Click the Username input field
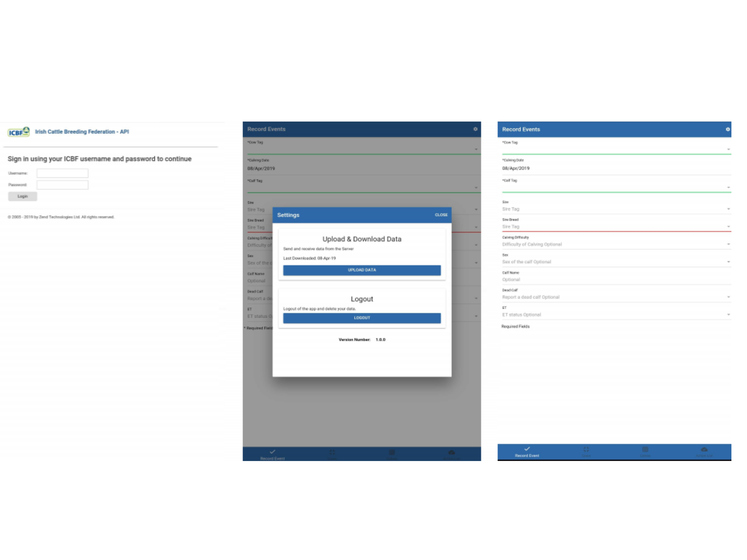The image size is (747, 560). pos(62,173)
